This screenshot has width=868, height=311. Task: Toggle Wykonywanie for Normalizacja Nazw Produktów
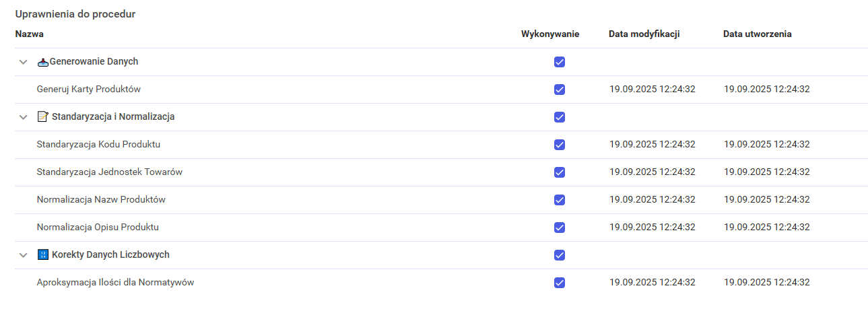pyautogui.click(x=559, y=200)
